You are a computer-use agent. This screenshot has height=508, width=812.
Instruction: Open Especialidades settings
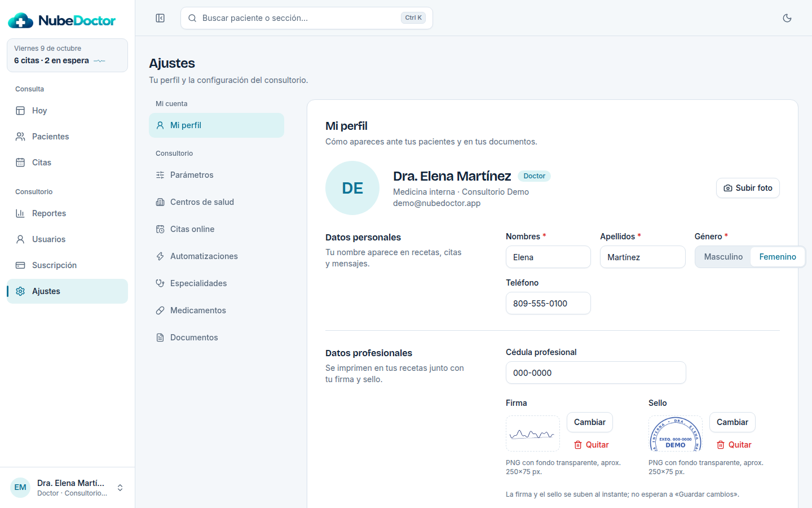217,283
